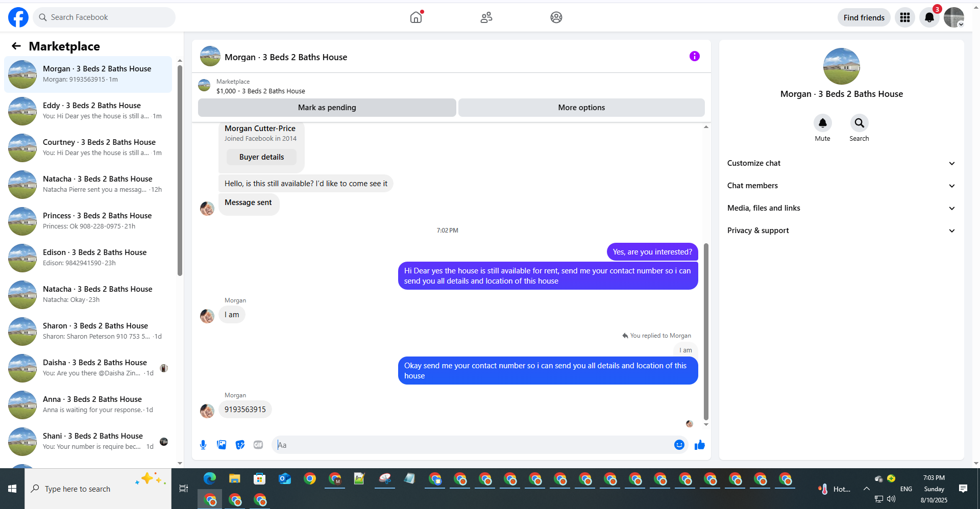Click the Search Facebook field
This screenshot has height=509, width=980.
(104, 17)
